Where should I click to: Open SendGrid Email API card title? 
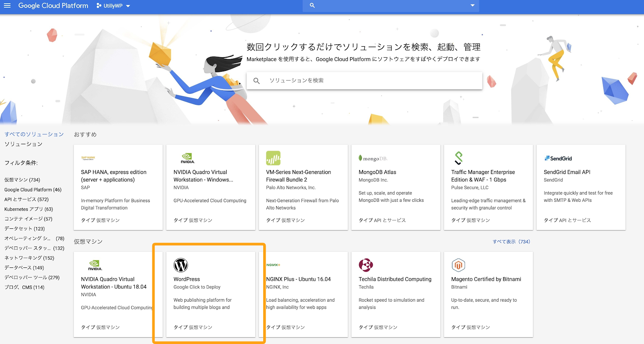tap(567, 172)
